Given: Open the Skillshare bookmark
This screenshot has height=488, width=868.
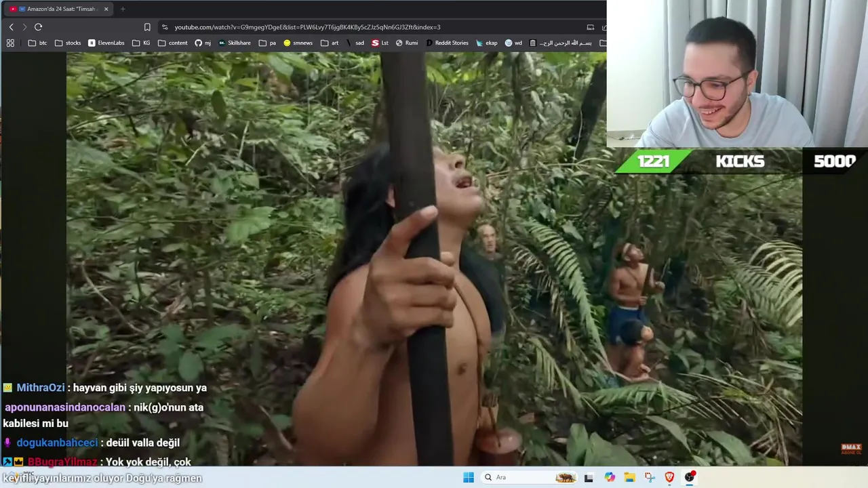Looking at the screenshot, I should [x=235, y=43].
